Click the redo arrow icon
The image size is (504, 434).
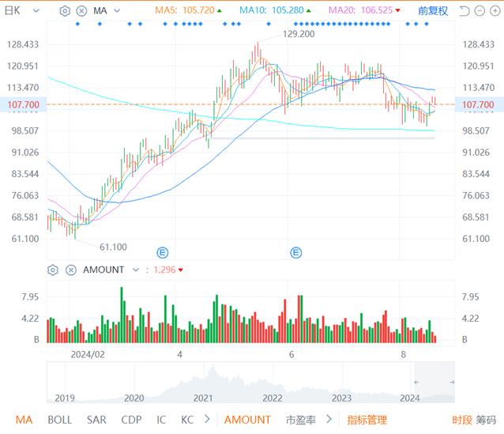479,11
